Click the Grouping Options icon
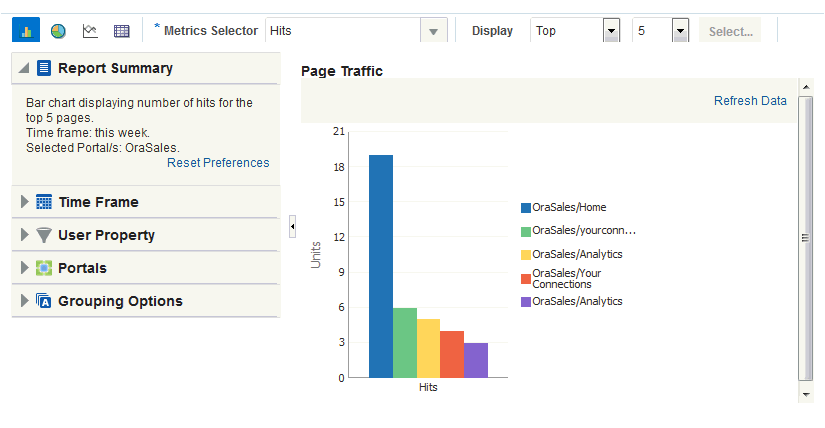 [x=44, y=301]
